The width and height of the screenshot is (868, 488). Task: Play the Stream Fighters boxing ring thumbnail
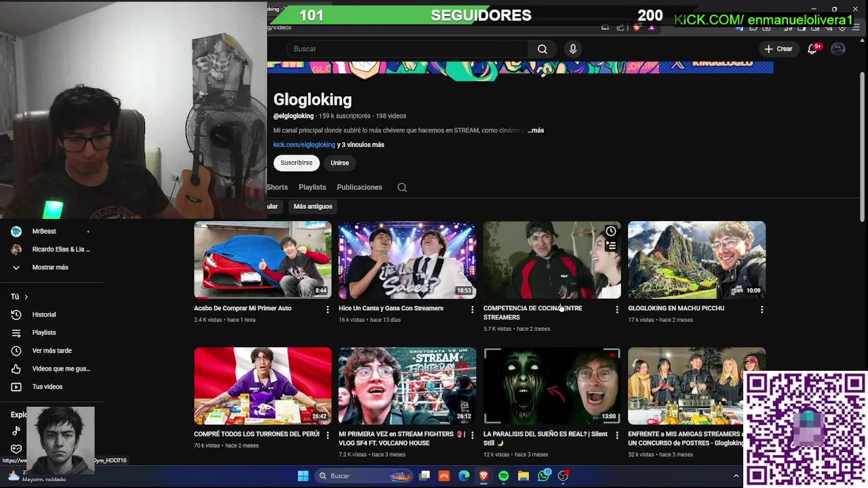click(407, 386)
